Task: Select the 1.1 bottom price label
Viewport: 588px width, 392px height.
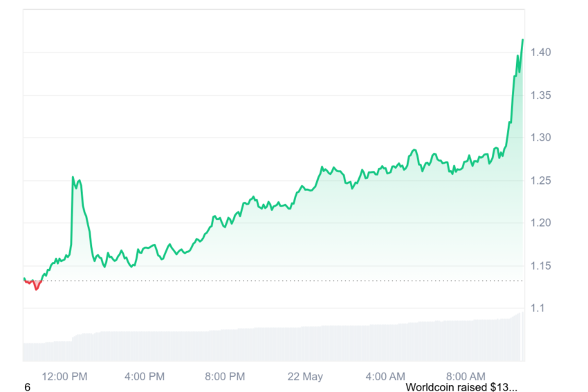Action: (x=537, y=308)
